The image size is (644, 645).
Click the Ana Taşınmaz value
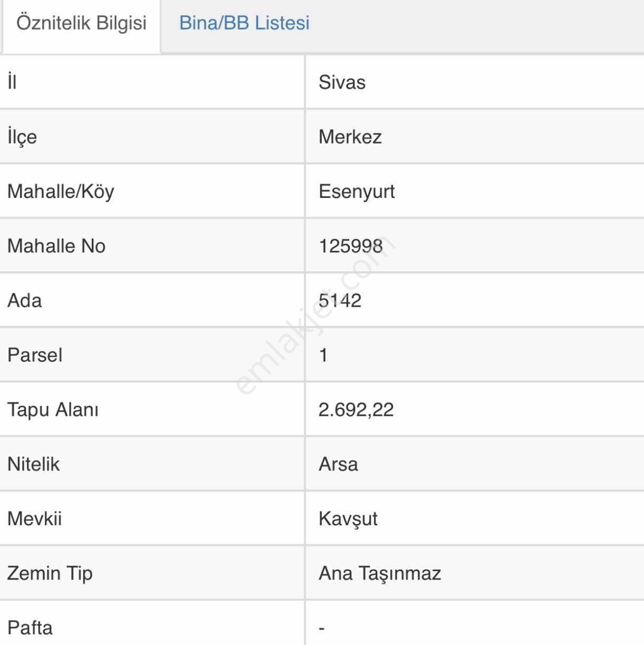(x=380, y=573)
